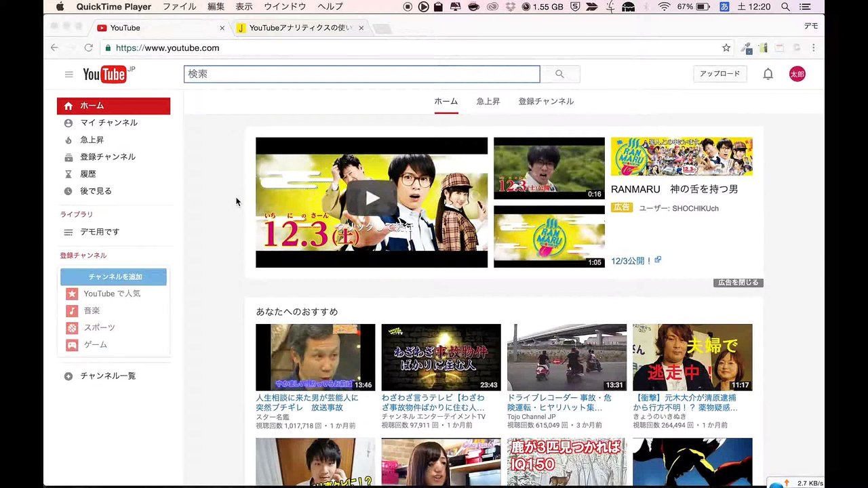Open the 編集 menu
The height and width of the screenshot is (488, 868).
click(x=216, y=7)
